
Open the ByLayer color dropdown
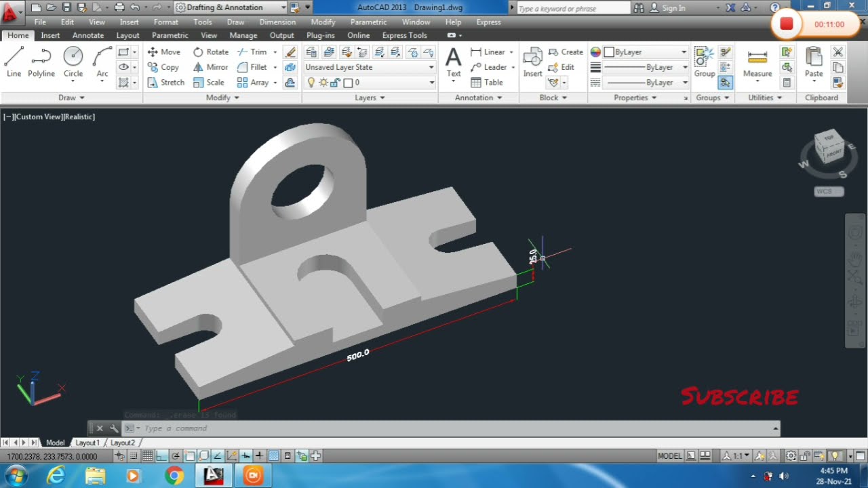click(645, 52)
